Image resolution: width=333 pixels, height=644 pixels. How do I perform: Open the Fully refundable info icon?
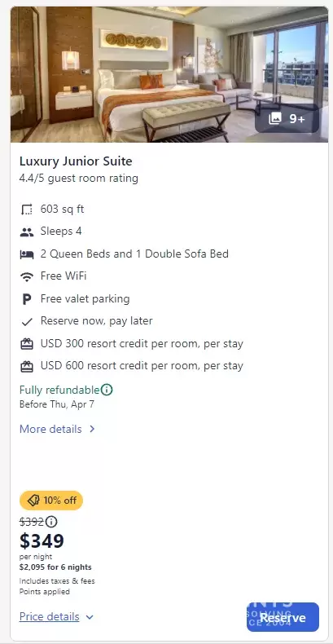coord(107,390)
